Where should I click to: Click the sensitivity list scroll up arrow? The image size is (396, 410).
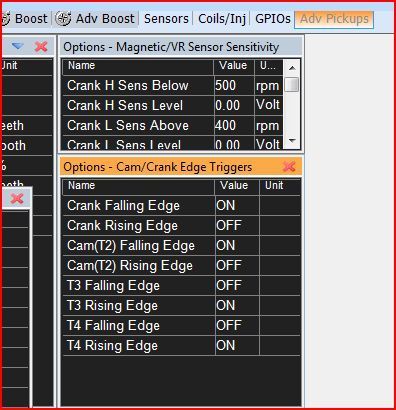[292, 68]
